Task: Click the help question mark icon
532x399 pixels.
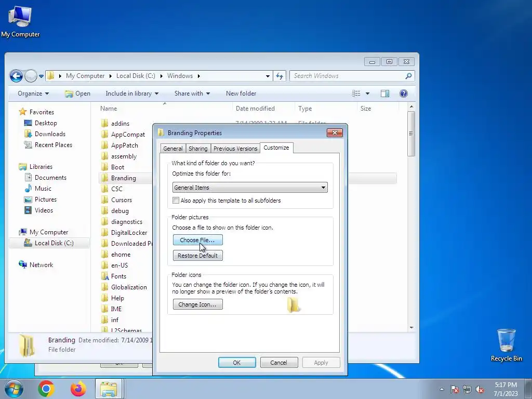Action: [403, 94]
